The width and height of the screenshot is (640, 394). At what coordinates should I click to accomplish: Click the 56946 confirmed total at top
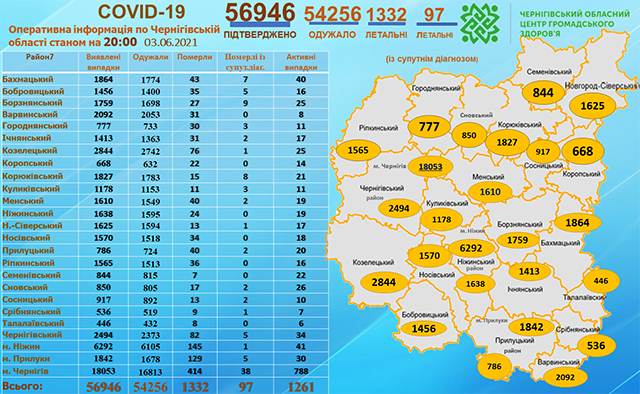coord(260,13)
